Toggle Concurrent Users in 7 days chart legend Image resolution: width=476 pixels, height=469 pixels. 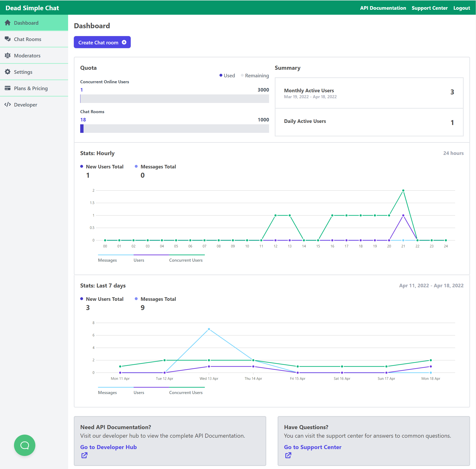click(186, 392)
